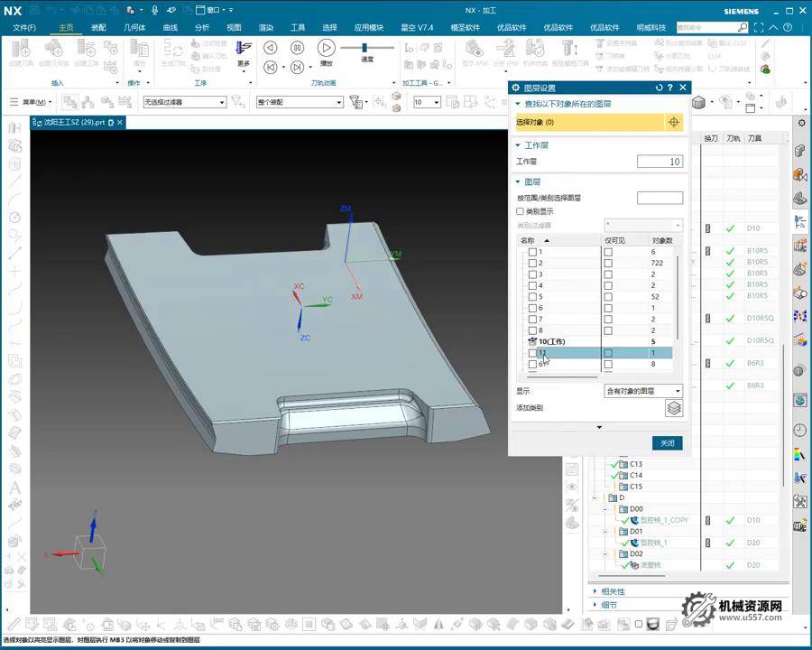
Task: Click the microphone icon in title bar
Action: (x=154, y=10)
